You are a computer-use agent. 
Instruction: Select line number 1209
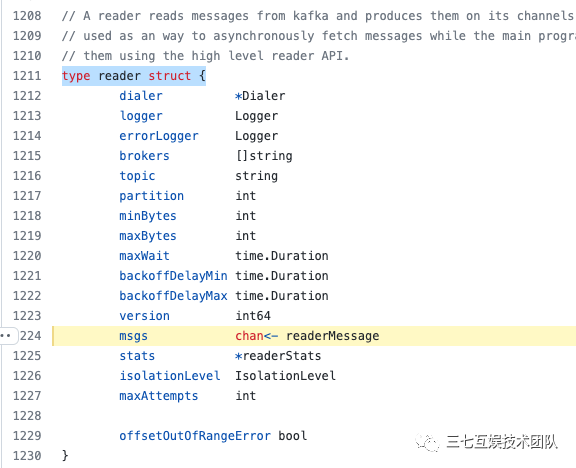click(27, 36)
